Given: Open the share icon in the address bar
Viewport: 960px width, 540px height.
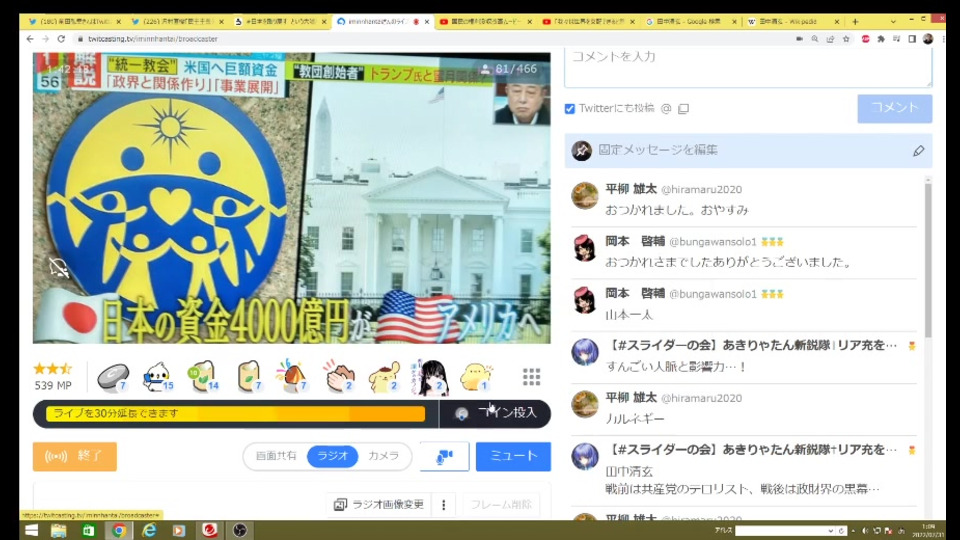Looking at the screenshot, I should (830, 39).
